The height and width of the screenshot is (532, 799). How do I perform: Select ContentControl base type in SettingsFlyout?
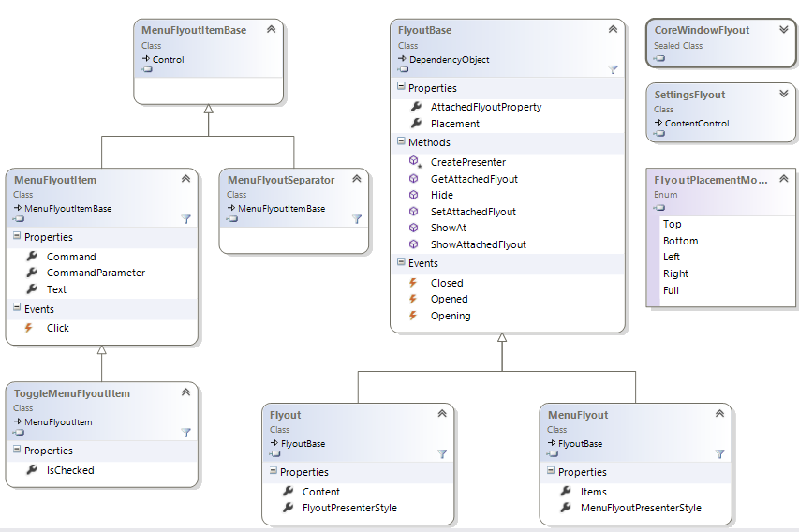click(697, 124)
